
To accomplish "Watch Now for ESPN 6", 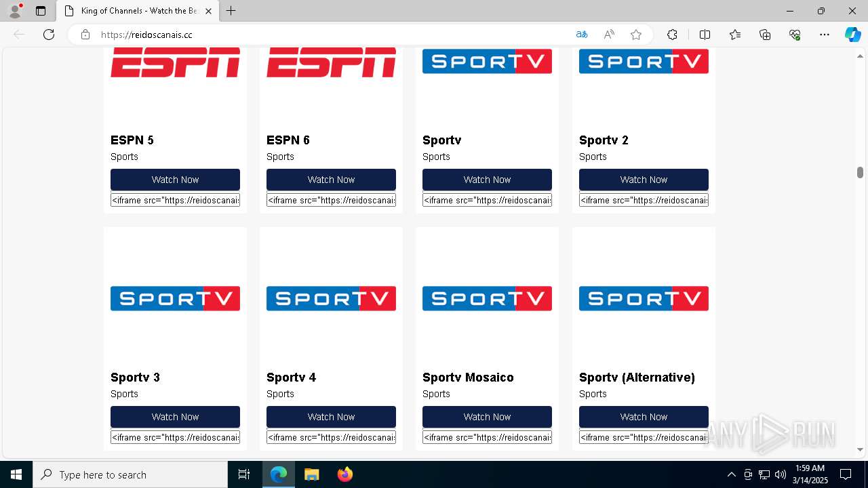I will [x=331, y=180].
